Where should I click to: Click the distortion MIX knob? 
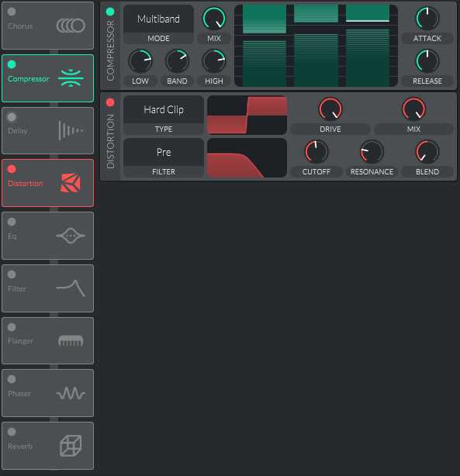click(413, 109)
